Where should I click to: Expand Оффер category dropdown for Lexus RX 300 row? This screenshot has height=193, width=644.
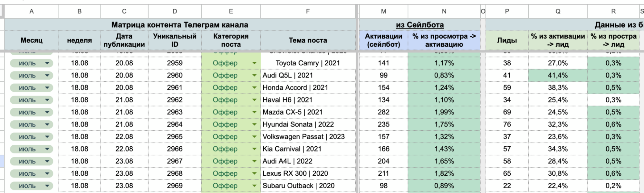click(255, 173)
